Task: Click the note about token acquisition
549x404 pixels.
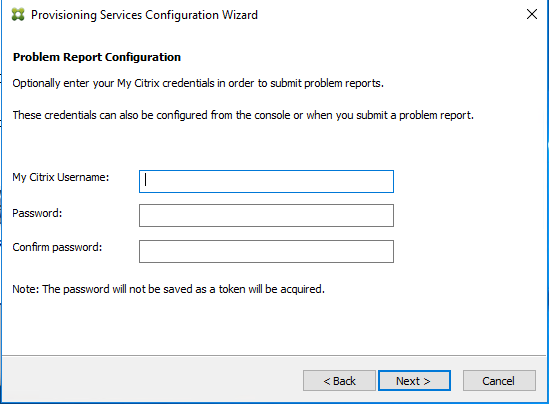Action: pyautogui.click(x=168, y=289)
